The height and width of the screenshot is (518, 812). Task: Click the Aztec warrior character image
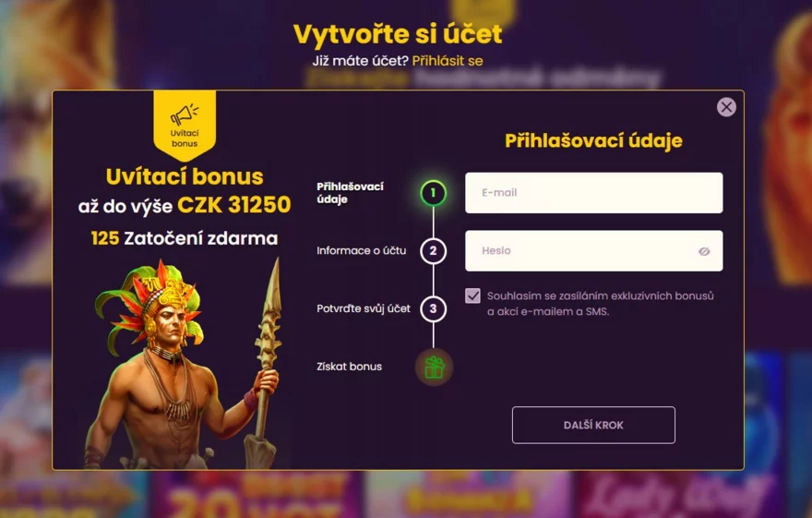click(184, 366)
